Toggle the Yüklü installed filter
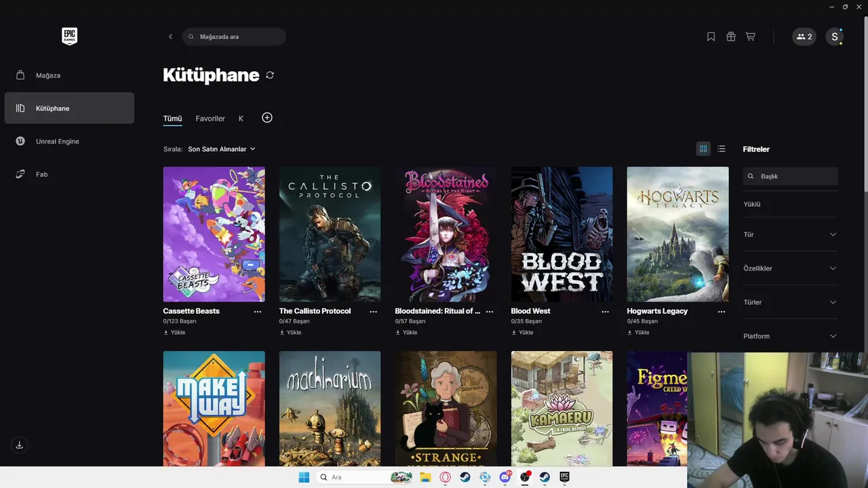 [x=752, y=204]
